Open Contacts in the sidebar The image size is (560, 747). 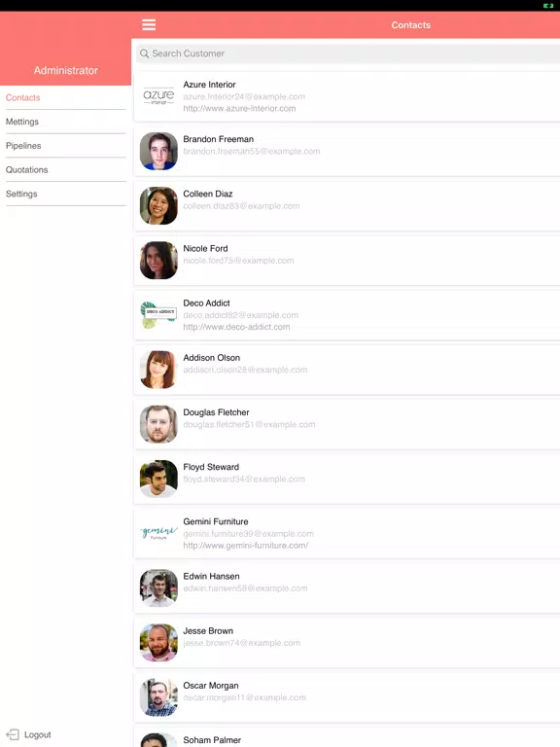[23, 97]
